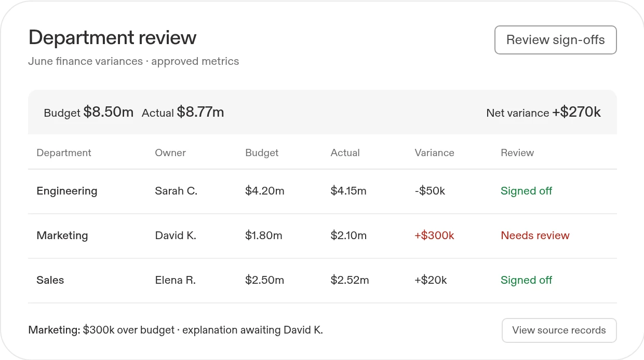Click the Review column header

coord(517,153)
